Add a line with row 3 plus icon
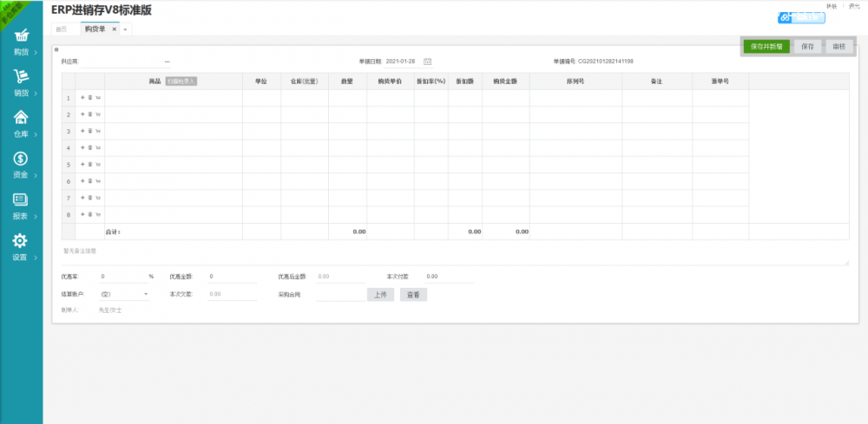The width and height of the screenshot is (868, 424). [x=82, y=131]
